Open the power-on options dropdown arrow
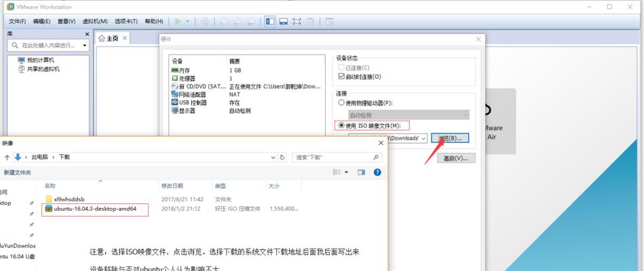644x271 pixels. tap(188, 21)
